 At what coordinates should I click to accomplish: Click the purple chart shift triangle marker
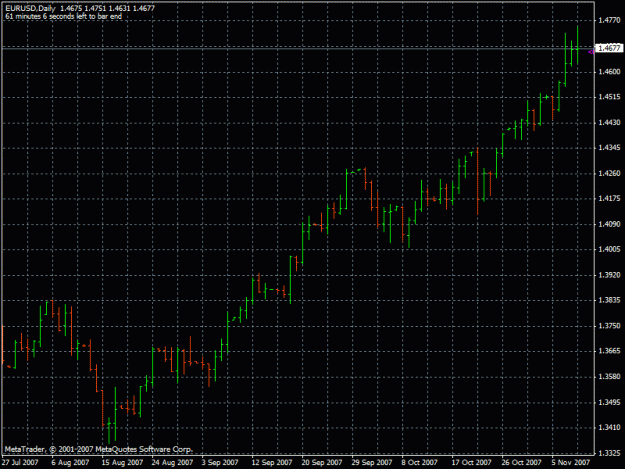(591, 51)
